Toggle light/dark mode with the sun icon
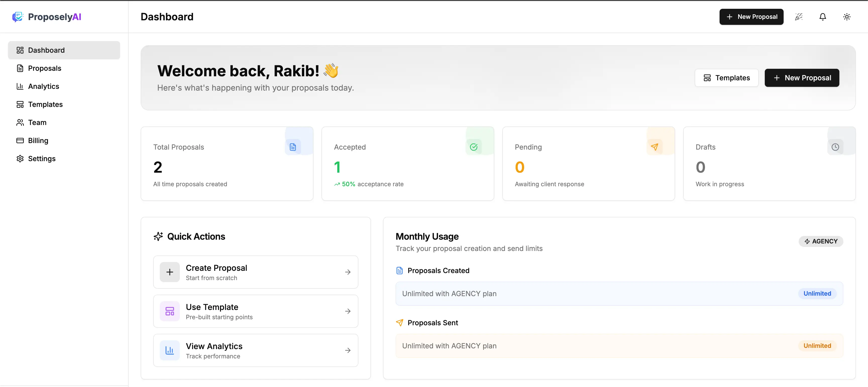Viewport: 868px width, 387px height. [847, 17]
